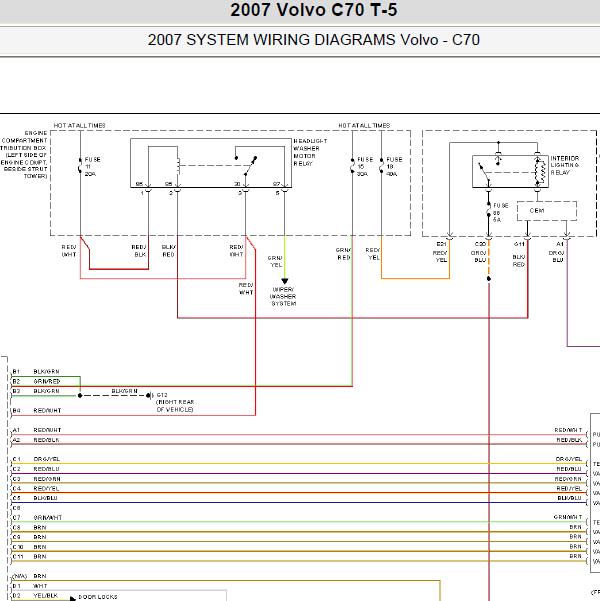
Task: Click the interior lighting relay coil symbol
Action: click(541, 171)
